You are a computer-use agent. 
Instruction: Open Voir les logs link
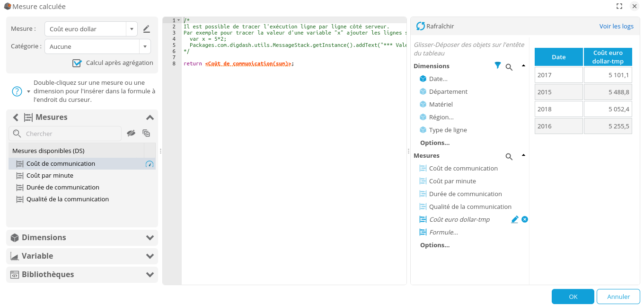(616, 26)
